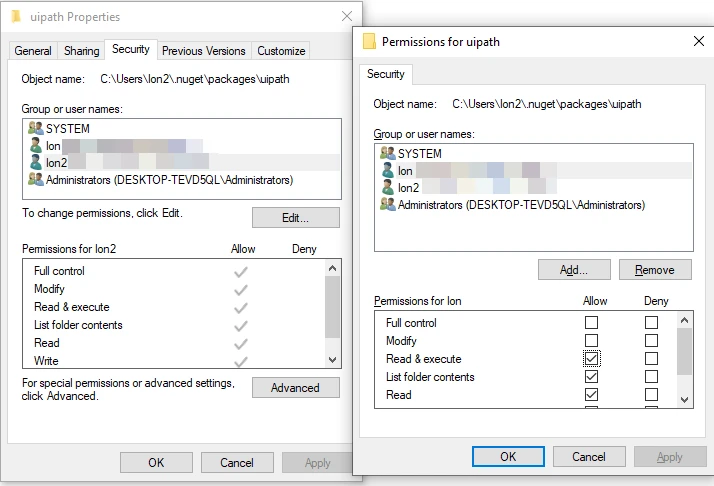Click scroll down arrow in Permissions for Ion list
Viewport: 714px width, 486px height.
click(684, 399)
